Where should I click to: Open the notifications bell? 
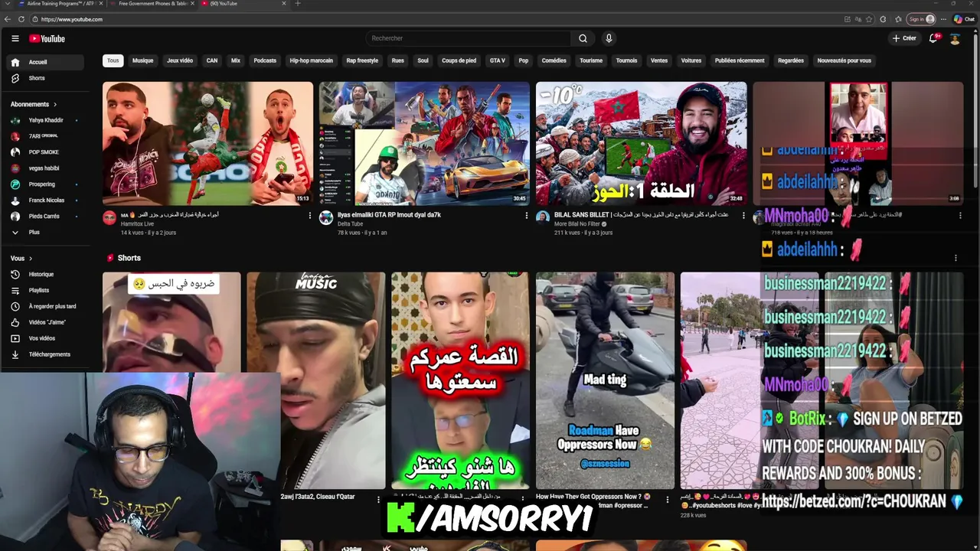tap(933, 38)
